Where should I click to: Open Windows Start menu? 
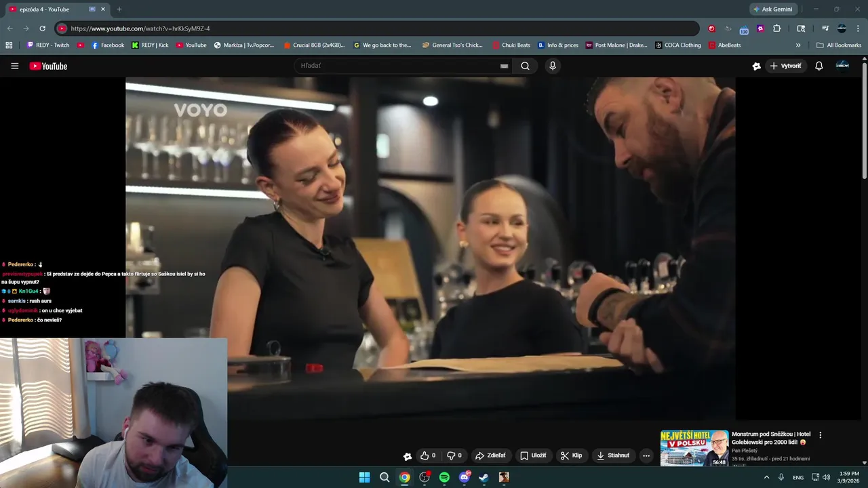(x=364, y=477)
